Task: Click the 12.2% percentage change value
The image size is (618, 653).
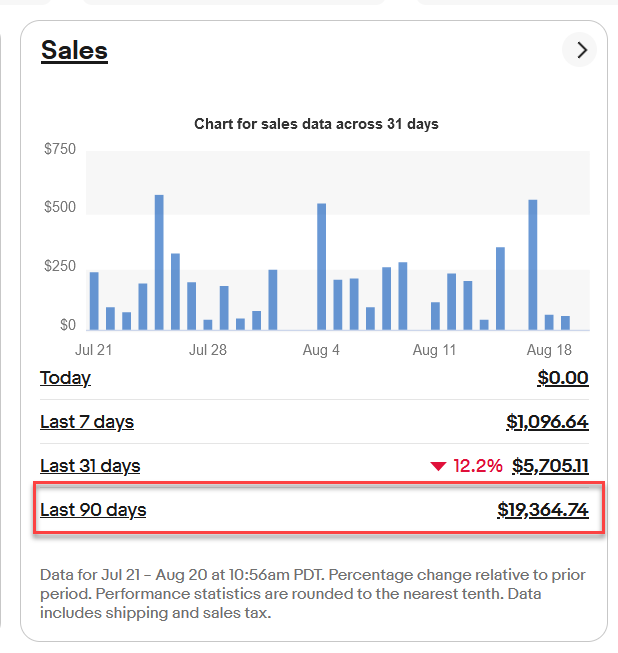Action: coord(480,466)
